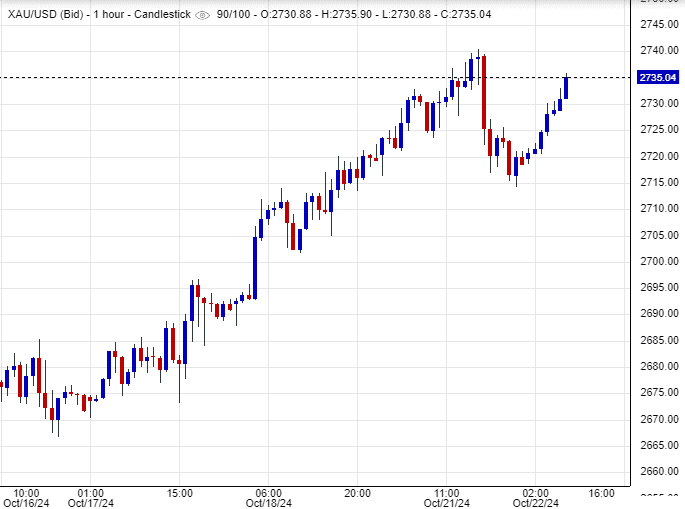Click the dotted current price line
Viewport: 685px width, 509px height.
(300, 77)
